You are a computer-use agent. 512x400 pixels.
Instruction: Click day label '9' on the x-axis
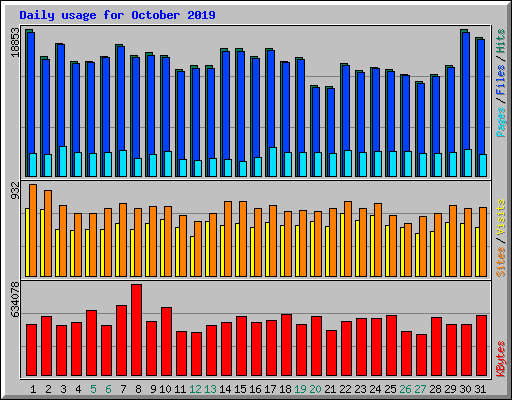coord(153,389)
